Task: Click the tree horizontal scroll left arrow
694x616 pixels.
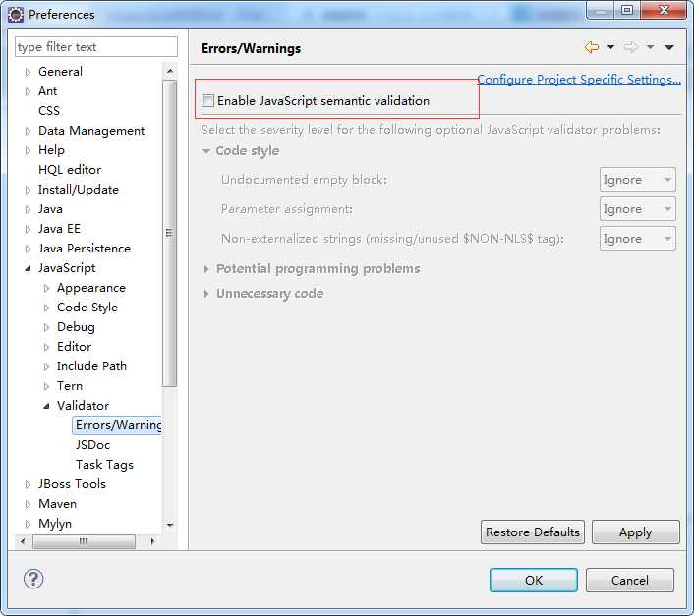Action: tap(23, 541)
